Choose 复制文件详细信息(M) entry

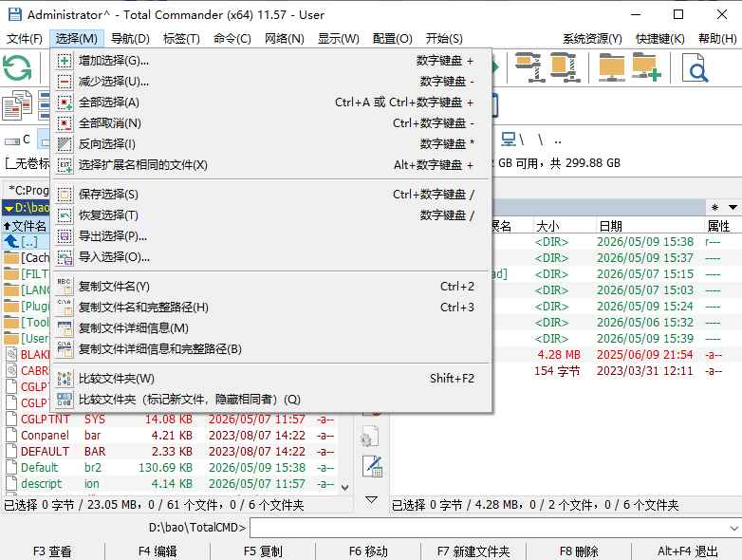tap(271, 328)
